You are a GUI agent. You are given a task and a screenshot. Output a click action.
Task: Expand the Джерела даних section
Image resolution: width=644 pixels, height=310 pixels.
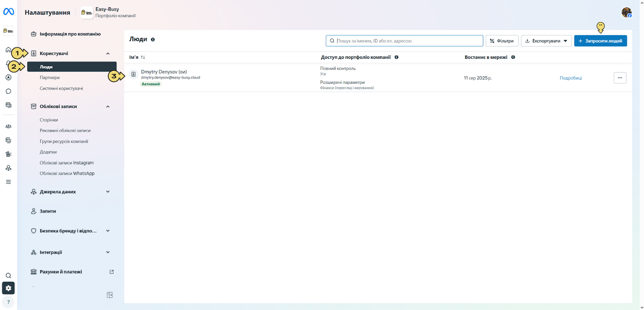click(108, 192)
